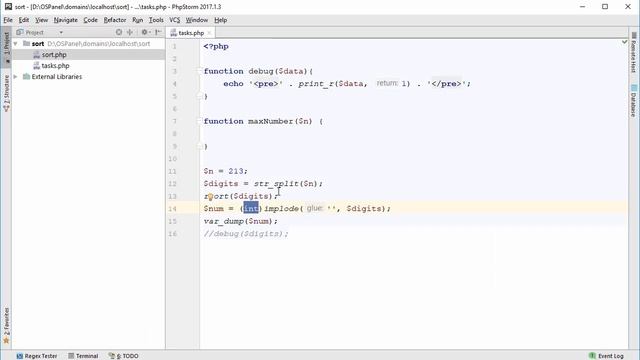Open the Help menu
Viewport: 640px width, 360px height.
(x=220, y=20)
